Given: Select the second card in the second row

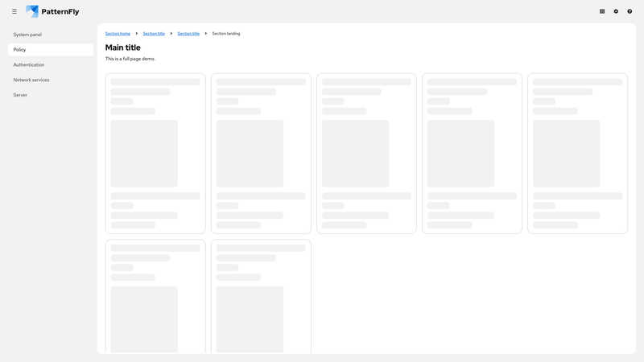Looking at the screenshot, I should pyautogui.click(x=261, y=296).
